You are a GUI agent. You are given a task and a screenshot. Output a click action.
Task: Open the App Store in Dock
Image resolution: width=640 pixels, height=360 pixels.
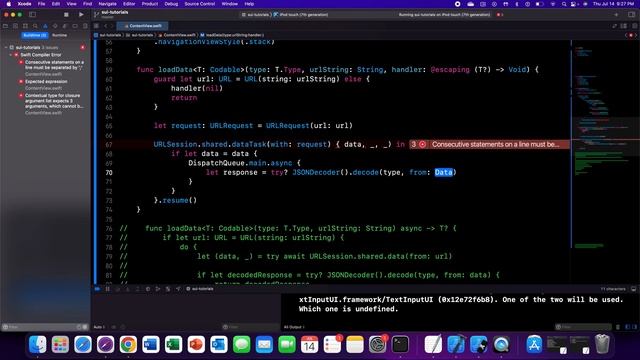click(x=534, y=345)
